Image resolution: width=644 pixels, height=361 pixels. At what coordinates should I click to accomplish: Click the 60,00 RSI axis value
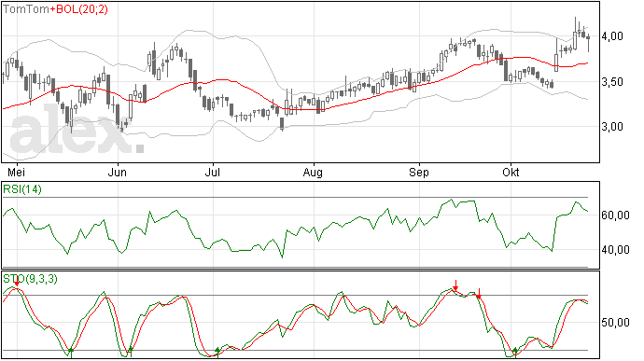615,215
